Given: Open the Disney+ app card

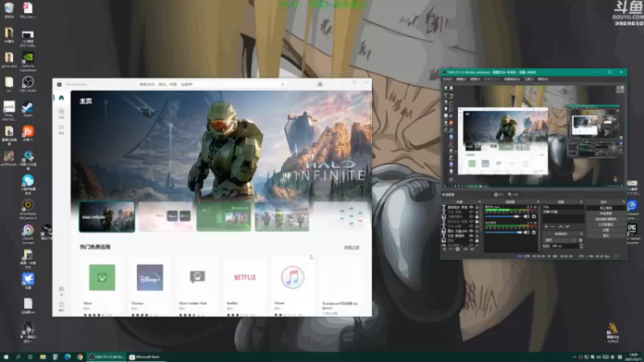Looking at the screenshot, I should coord(150,286).
